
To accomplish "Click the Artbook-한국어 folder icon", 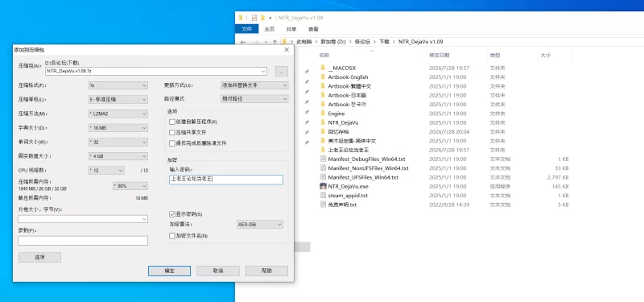I will tap(323, 105).
